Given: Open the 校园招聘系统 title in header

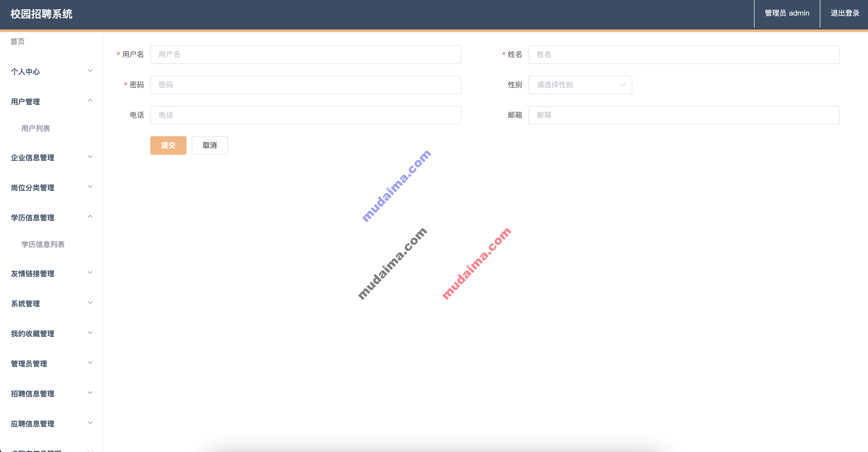Looking at the screenshot, I should (41, 14).
